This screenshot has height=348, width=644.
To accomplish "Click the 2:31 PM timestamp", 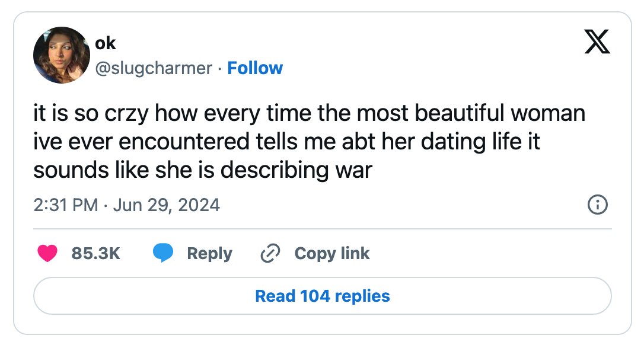I will pos(66,205).
